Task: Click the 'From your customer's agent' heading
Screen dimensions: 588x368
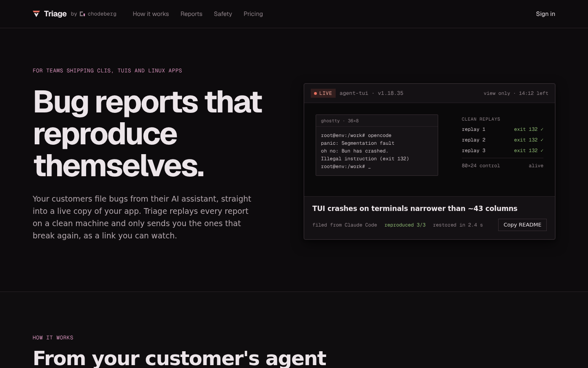Action: tap(180, 358)
